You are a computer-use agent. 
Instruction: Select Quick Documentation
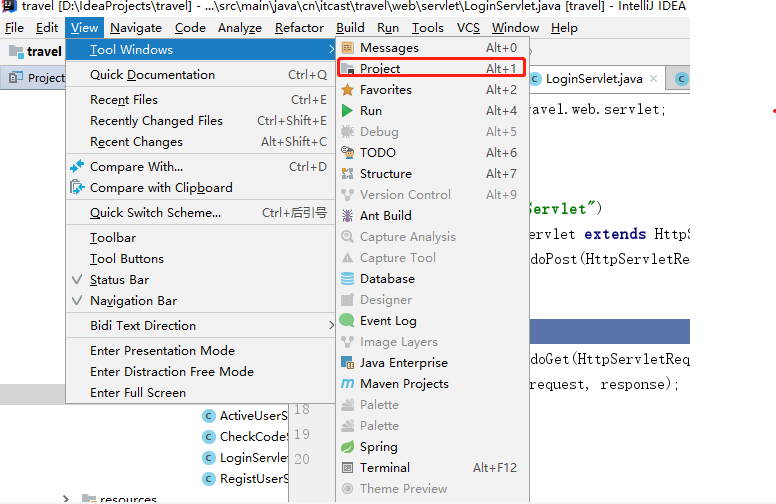point(200,75)
